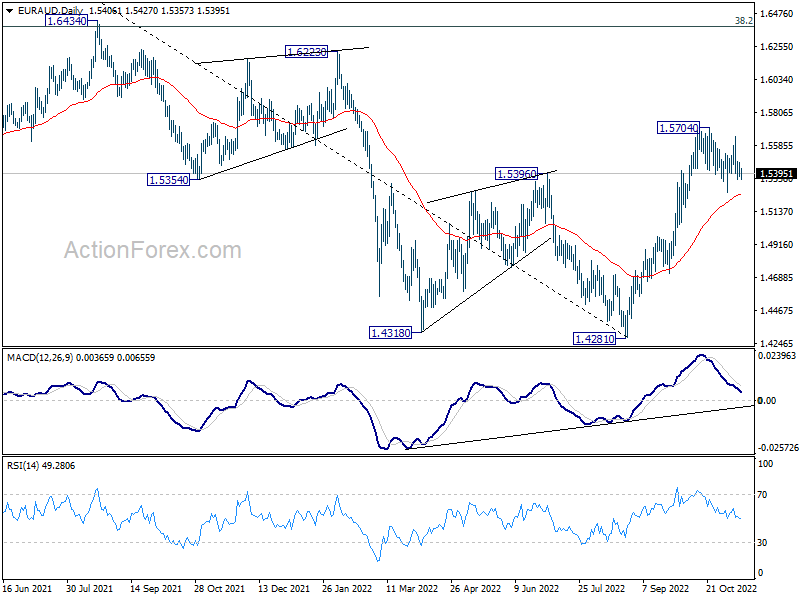The height and width of the screenshot is (600, 800).
Task: Click the 38.2 Fibonacci level label
Action: [743, 20]
